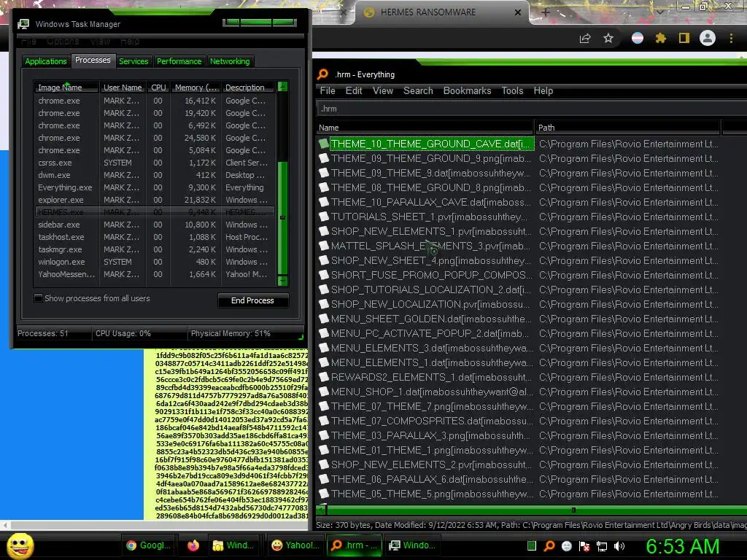The height and width of the screenshot is (560, 747).
Task: Click striped extension icon in Chrome toolbar
Action: 638,38
